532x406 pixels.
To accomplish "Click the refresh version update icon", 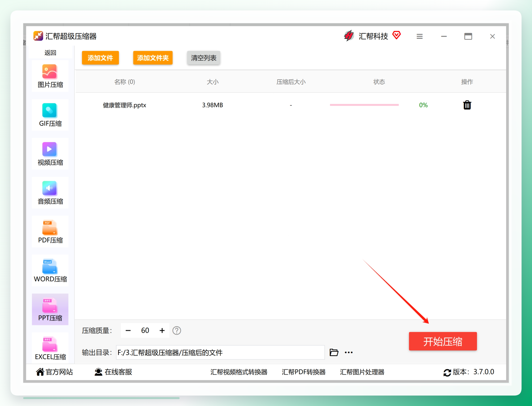I will [x=447, y=373].
